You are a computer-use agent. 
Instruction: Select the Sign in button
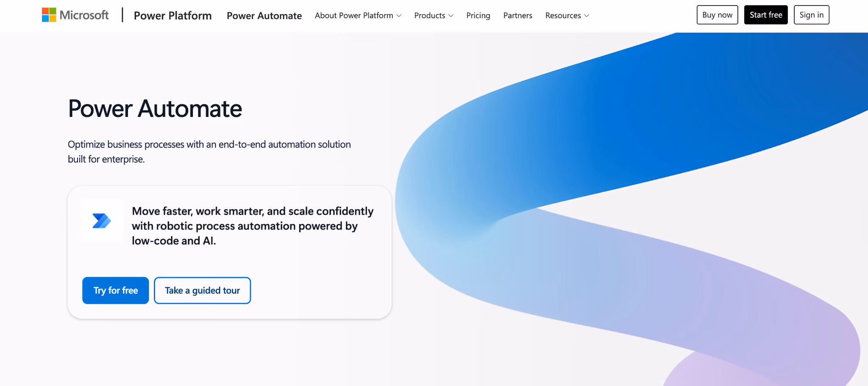[811, 15]
